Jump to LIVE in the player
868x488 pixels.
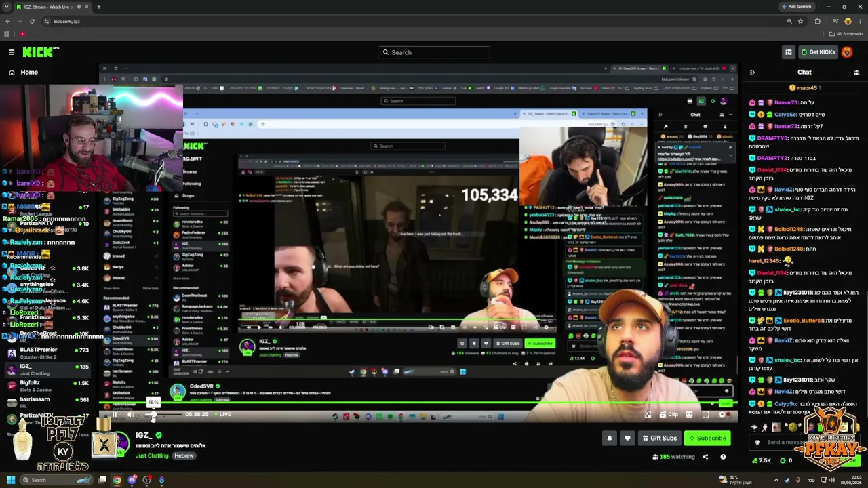click(x=223, y=415)
